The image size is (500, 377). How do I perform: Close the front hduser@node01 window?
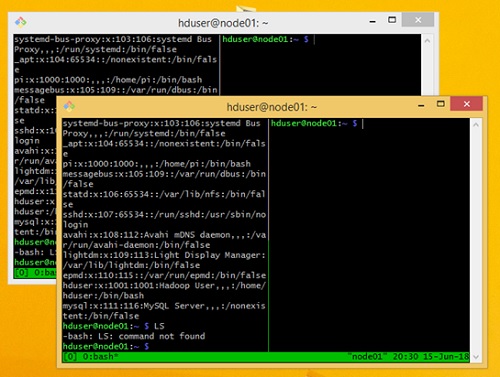(466, 104)
